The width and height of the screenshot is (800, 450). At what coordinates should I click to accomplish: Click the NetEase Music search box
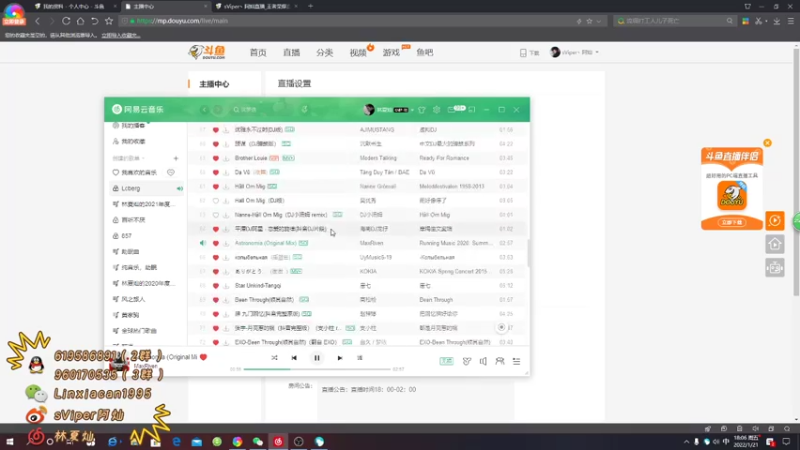pyautogui.click(x=260, y=110)
